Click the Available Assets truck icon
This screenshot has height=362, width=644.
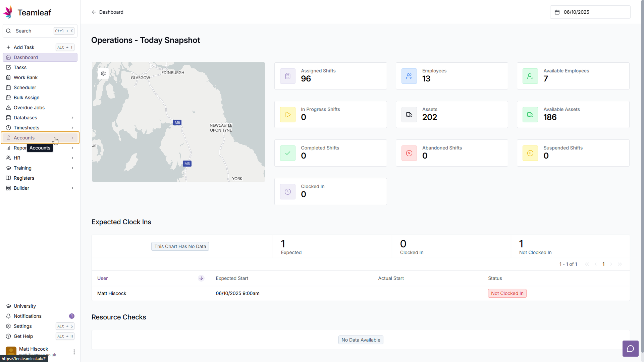530,115
